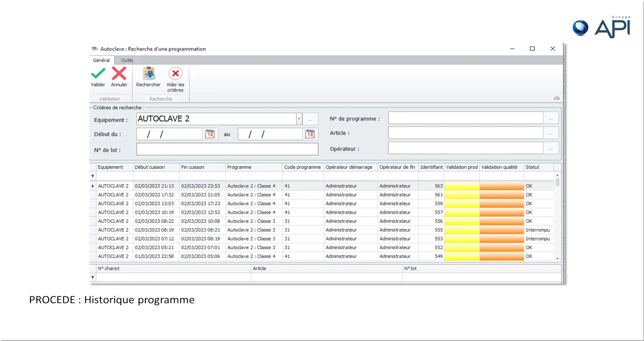The width and height of the screenshot is (644, 341).
Task: Click the filter cell under Début cuisson
Action: [156, 176]
